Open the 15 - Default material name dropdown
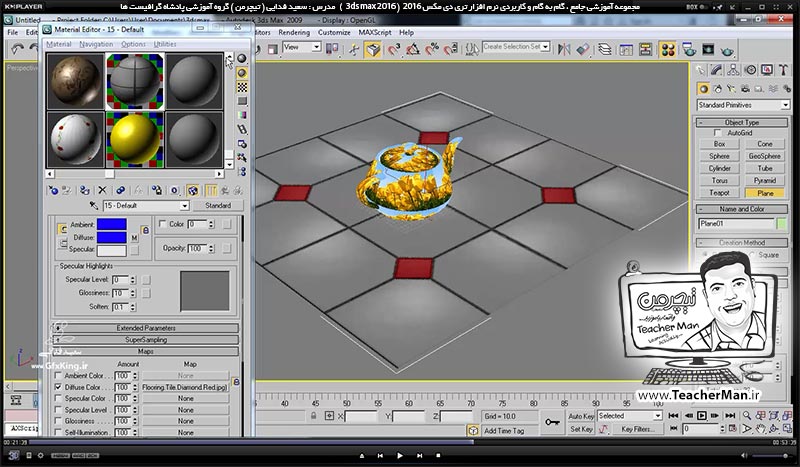Viewport: 800px width, 467px height. point(184,206)
